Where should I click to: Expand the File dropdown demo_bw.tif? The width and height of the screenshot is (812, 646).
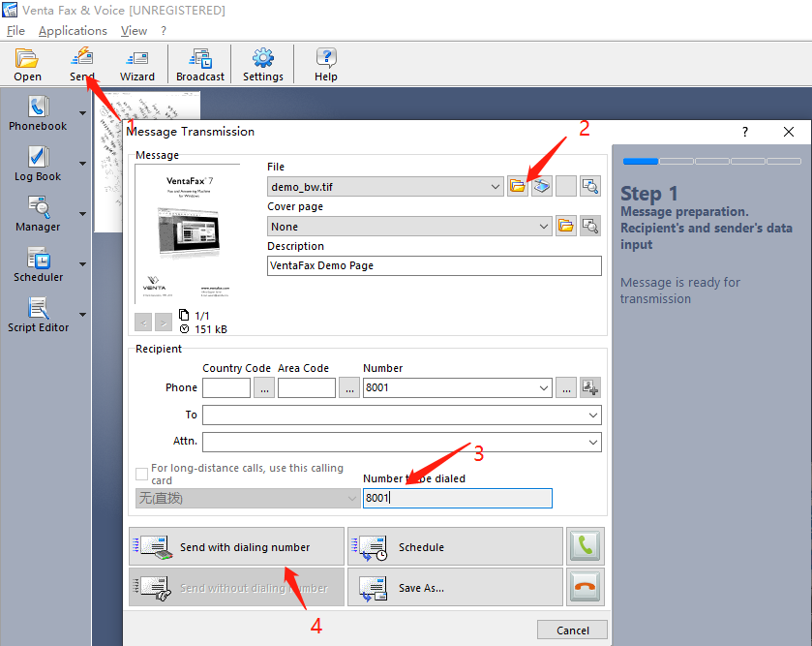pos(496,187)
